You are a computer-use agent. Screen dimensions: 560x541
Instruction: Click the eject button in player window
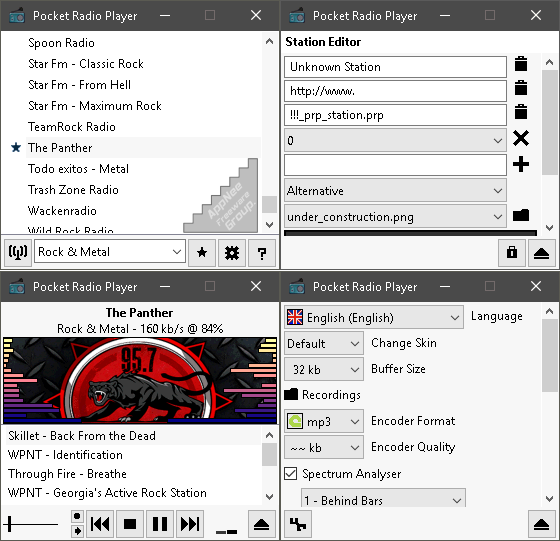coord(262,524)
